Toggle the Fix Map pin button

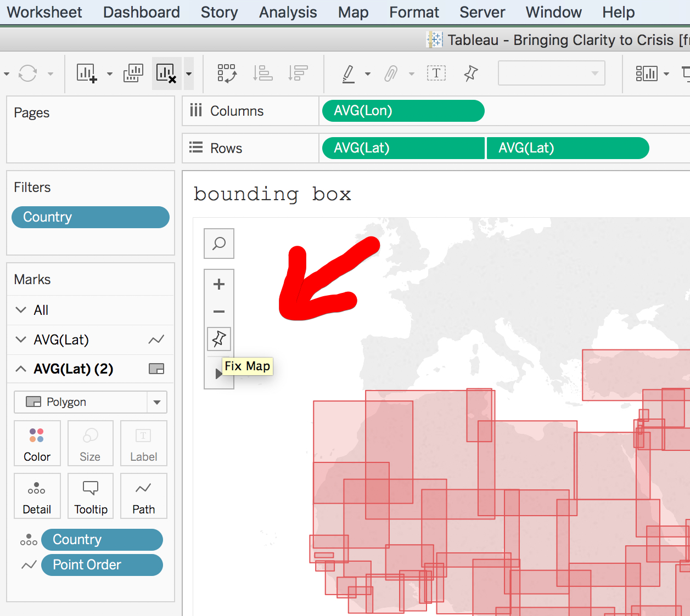click(x=219, y=339)
